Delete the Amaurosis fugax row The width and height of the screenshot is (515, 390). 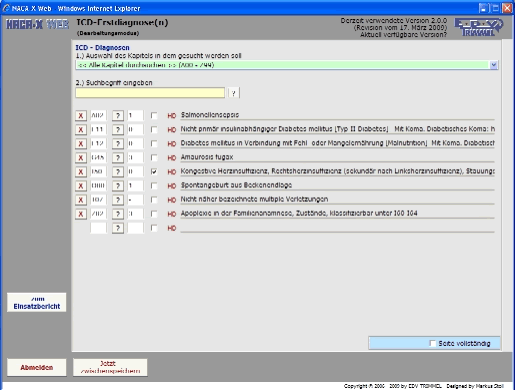(x=81, y=158)
